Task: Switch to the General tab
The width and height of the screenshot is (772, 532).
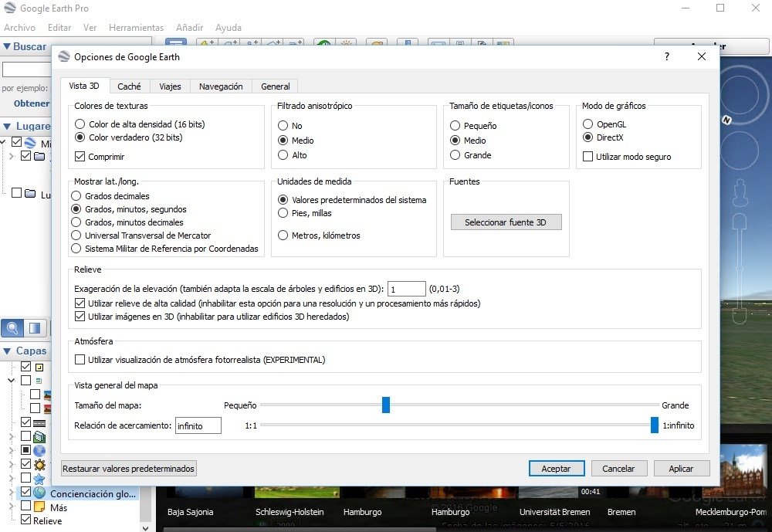Action: (276, 86)
